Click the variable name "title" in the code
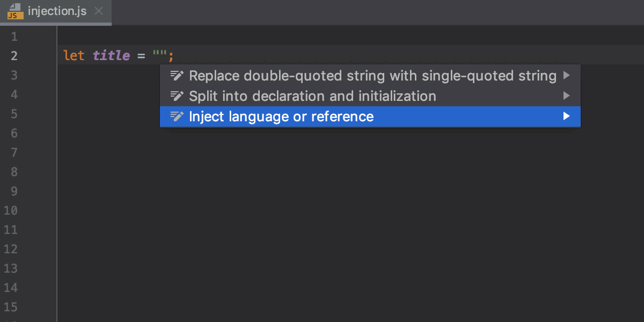The width and height of the screenshot is (644, 322). [111, 55]
